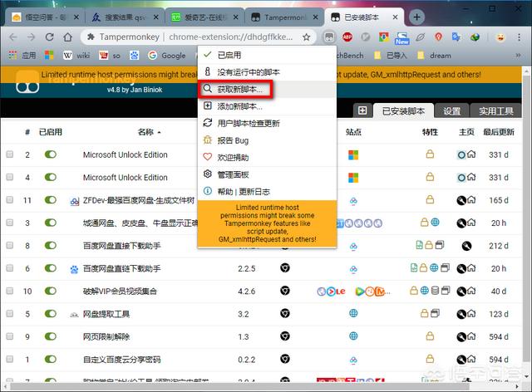This screenshot has height=392, width=532.
Task: Check the checkbox for row 2 script
Action: (x=10, y=154)
